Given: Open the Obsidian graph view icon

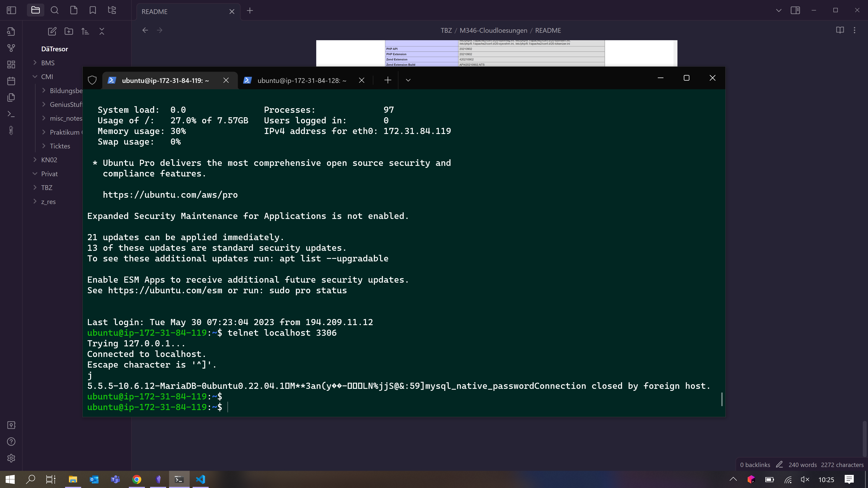Looking at the screenshot, I should pyautogui.click(x=11, y=48).
